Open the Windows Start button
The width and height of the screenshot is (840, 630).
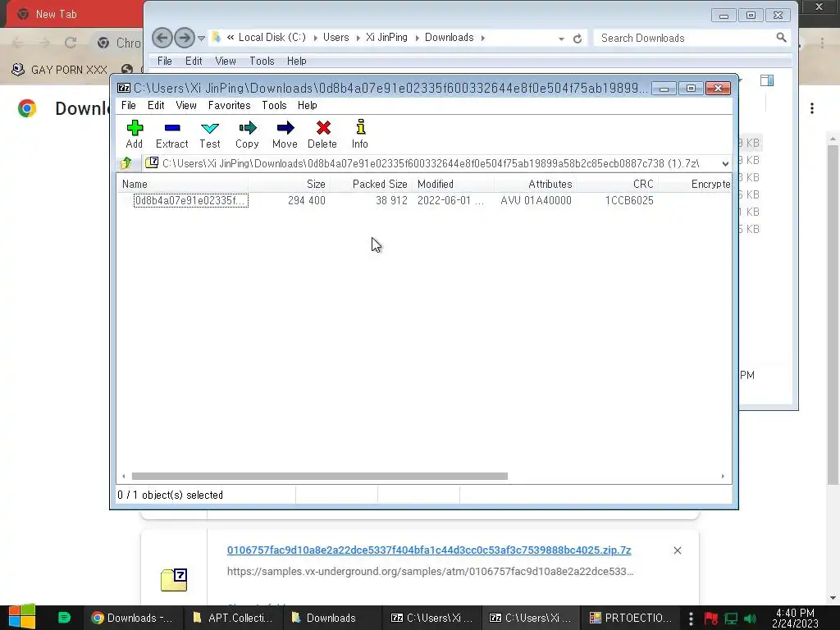(22, 617)
